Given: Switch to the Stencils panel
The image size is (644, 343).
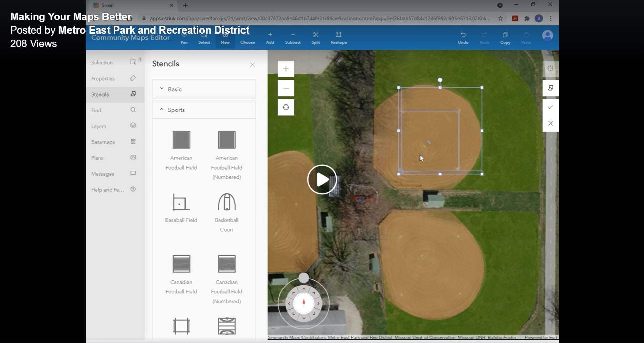Looking at the screenshot, I should click(115, 94).
